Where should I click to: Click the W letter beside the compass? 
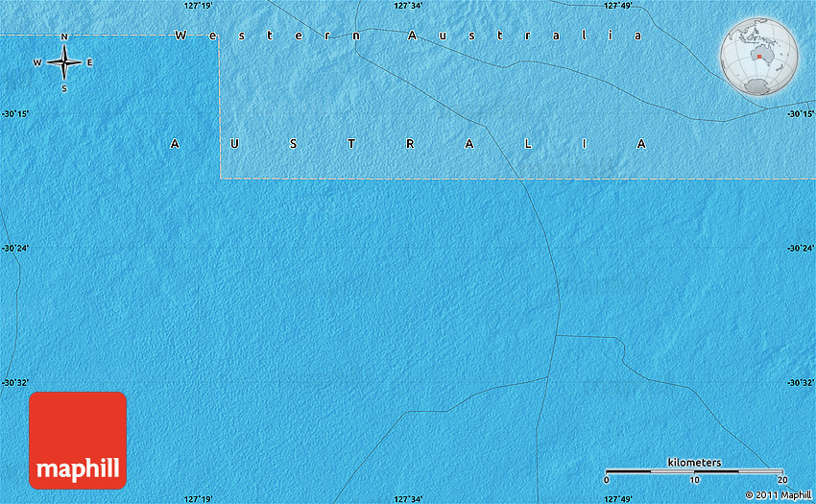point(37,63)
